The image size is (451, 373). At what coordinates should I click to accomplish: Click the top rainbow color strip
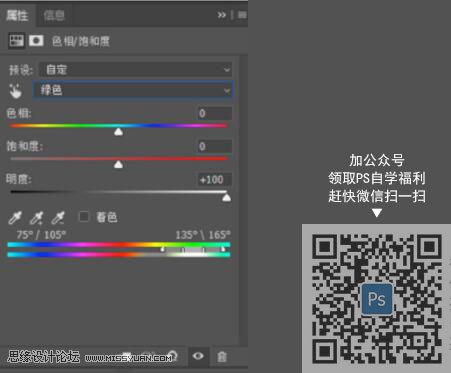119,245
